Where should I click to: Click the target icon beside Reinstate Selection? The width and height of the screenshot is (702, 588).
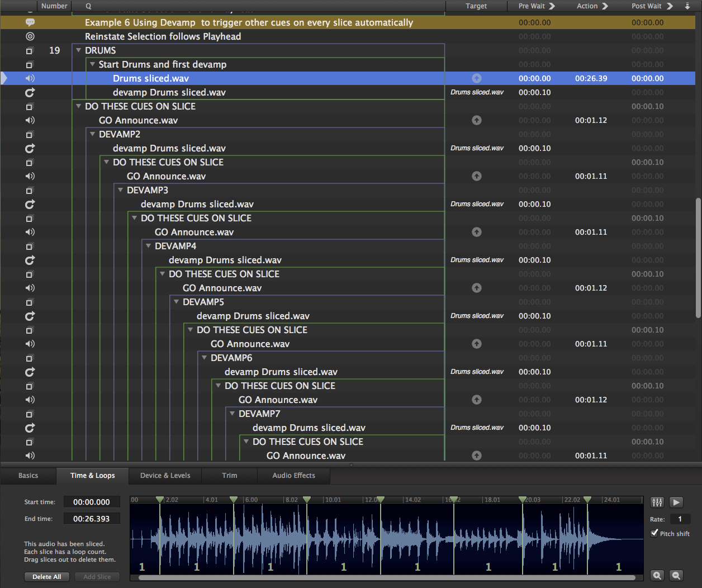click(30, 36)
